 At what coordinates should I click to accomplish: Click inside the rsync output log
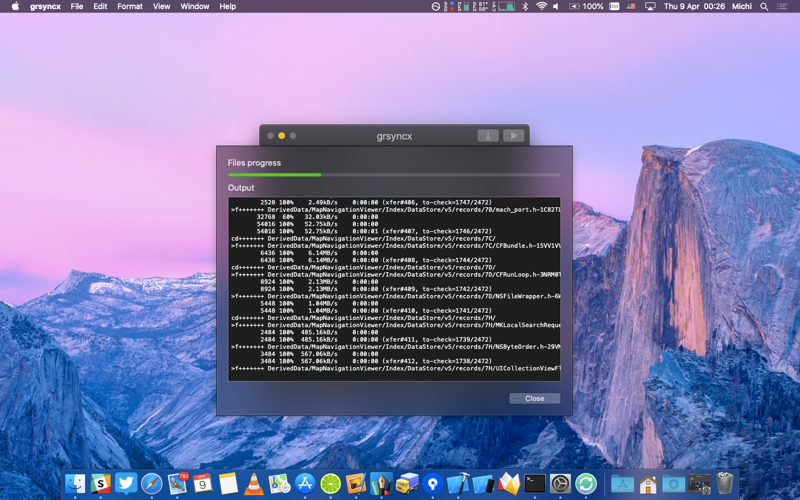point(394,288)
